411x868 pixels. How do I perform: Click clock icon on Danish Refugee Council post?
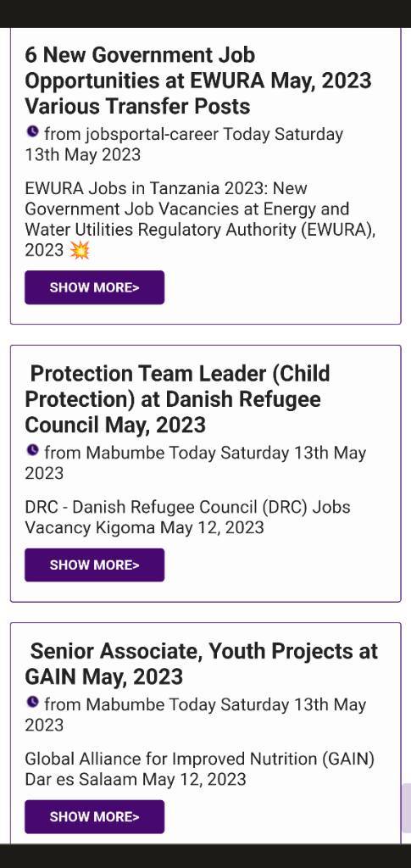tap(33, 451)
